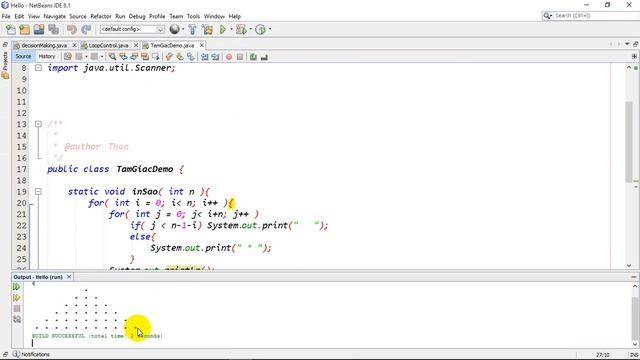Click the Find Previous Occurrence icon
640x360 pixels.
[123, 57]
